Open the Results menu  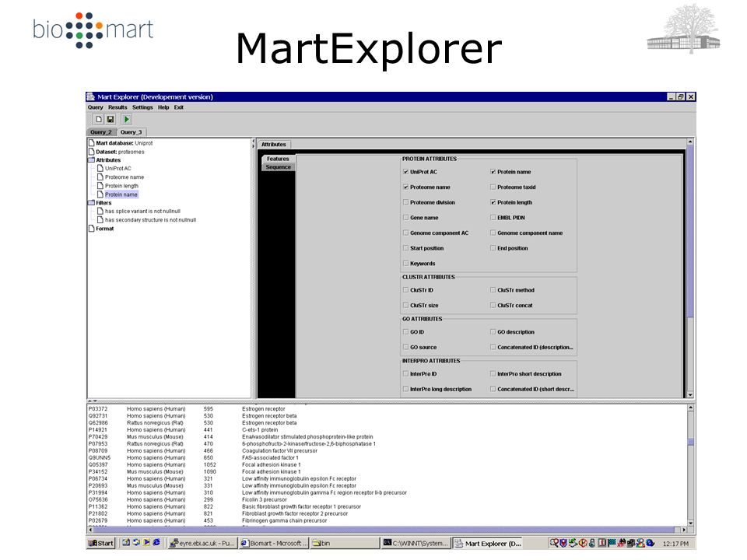pyautogui.click(x=117, y=107)
